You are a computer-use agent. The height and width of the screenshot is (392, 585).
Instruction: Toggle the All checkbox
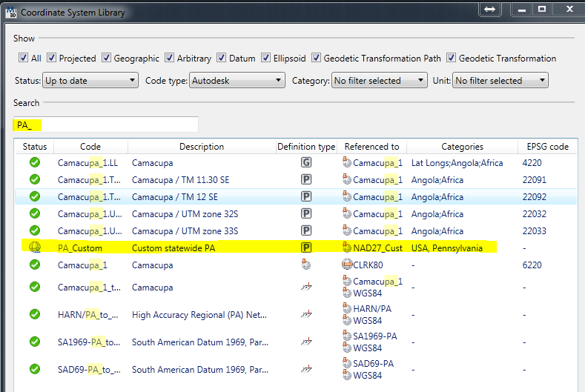coord(23,58)
